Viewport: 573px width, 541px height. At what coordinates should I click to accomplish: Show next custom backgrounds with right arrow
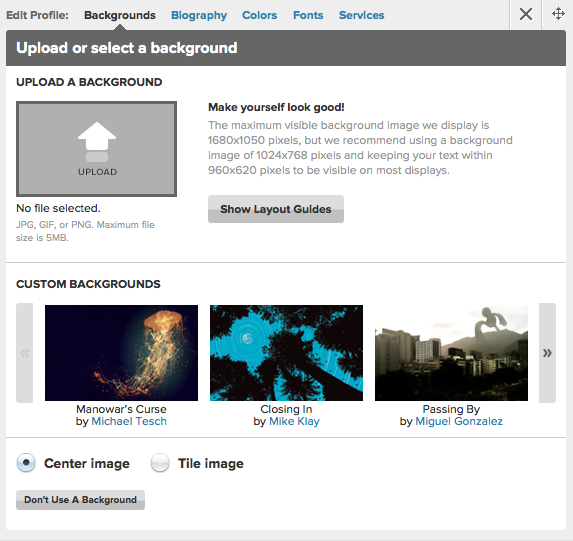(x=547, y=353)
